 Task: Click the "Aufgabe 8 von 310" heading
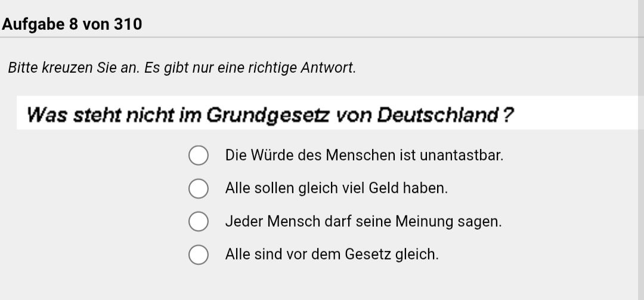pyautogui.click(x=72, y=24)
